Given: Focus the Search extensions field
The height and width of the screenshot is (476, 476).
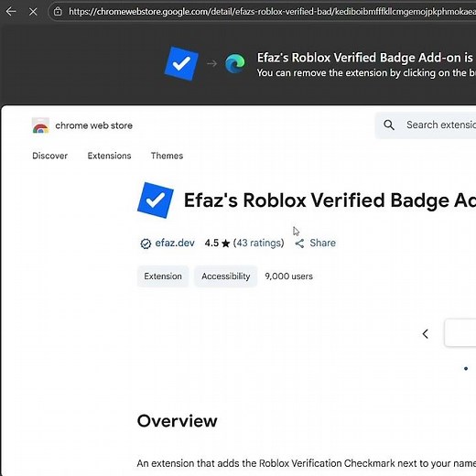Looking at the screenshot, I should (x=426, y=124).
